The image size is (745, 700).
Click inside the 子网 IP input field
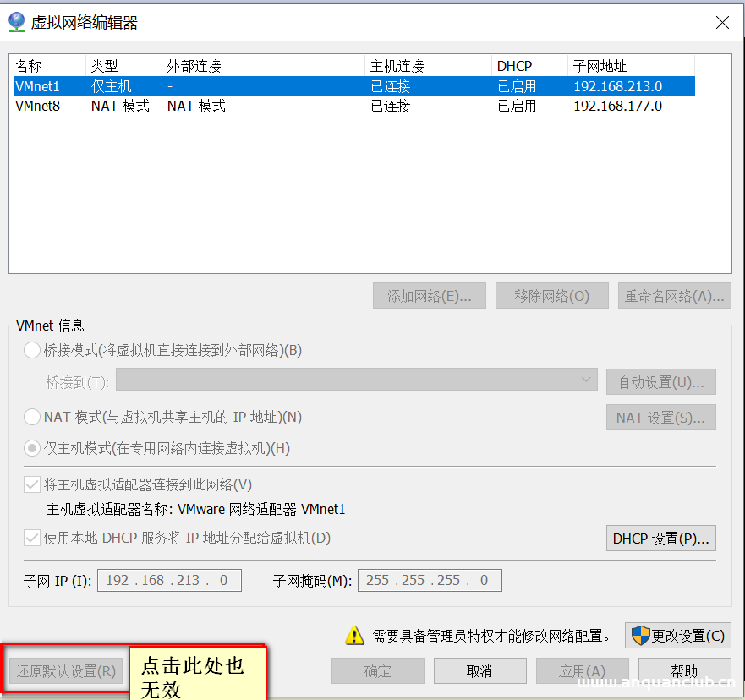pyautogui.click(x=169, y=580)
